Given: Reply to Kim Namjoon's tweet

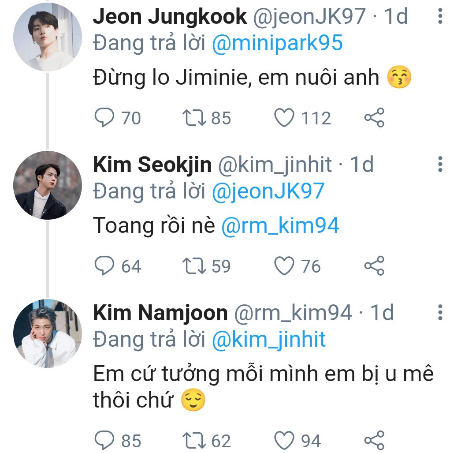Looking at the screenshot, I should click(105, 440).
